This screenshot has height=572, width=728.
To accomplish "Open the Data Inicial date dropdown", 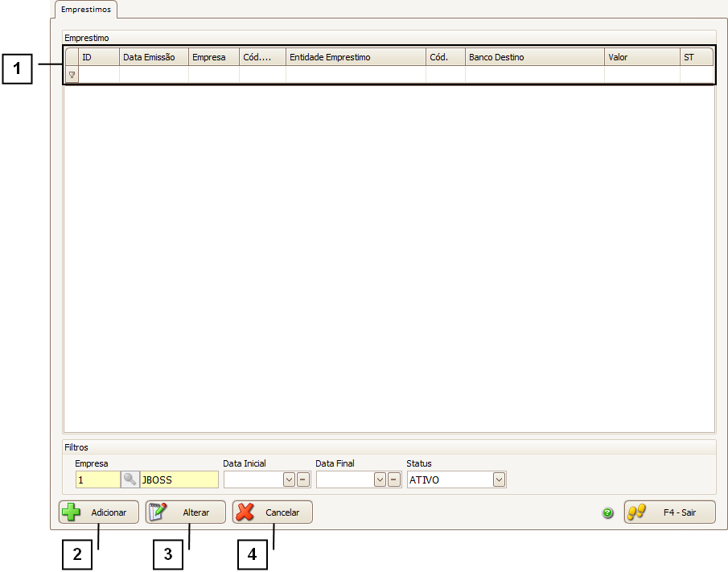I will [x=289, y=479].
